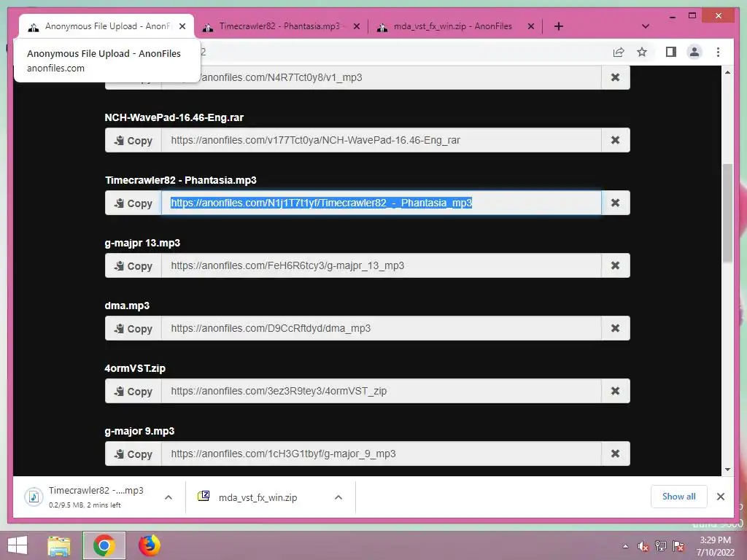Open File Explorer from the taskbar
This screenshot has height=560, width=747.
click(x=59, y=545)
